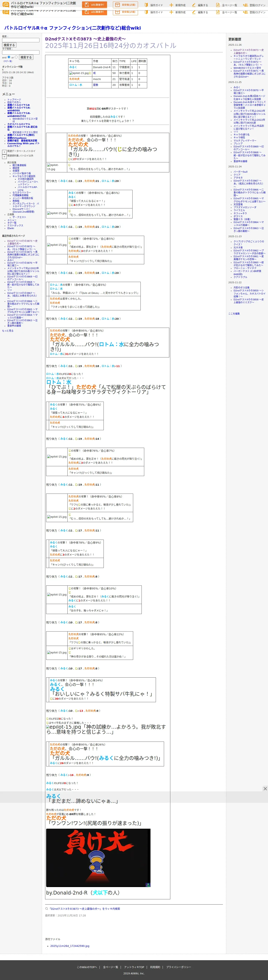The width and height of the screenshot is (268, 980).
Task: Open the ウィキ内検索 link for this page
Action: [x=85, y=909]
